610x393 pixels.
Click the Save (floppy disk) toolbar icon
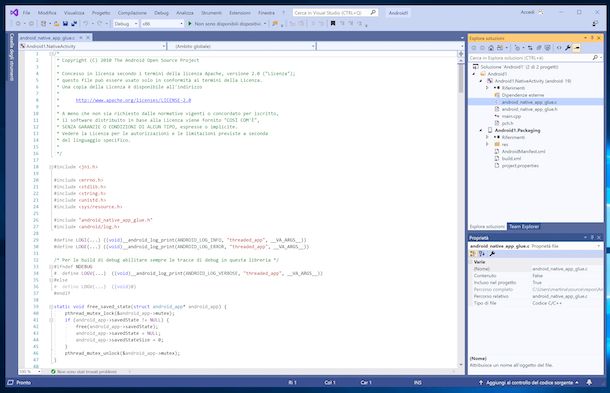[x=65, y=24]
